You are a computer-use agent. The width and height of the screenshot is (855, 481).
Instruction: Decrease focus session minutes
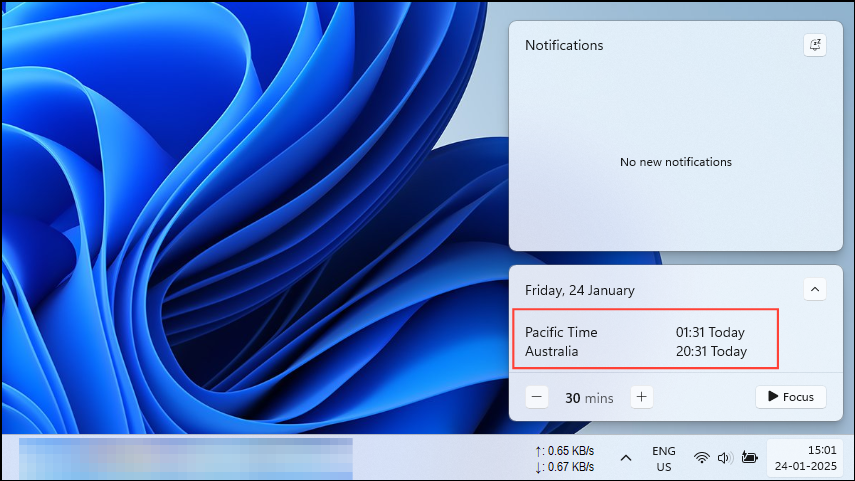point(537,397)
